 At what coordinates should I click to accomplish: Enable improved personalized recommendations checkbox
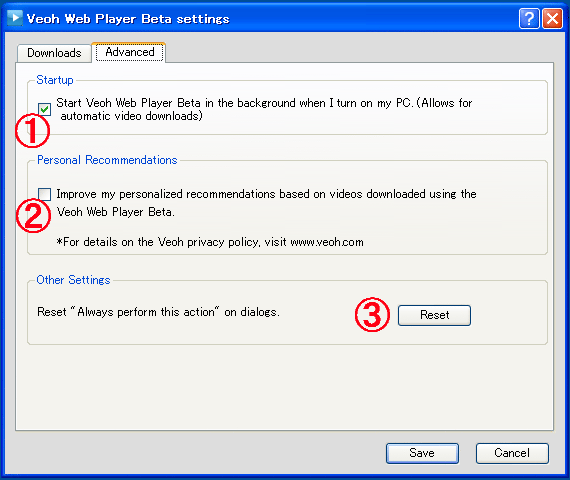coord(44,194)
